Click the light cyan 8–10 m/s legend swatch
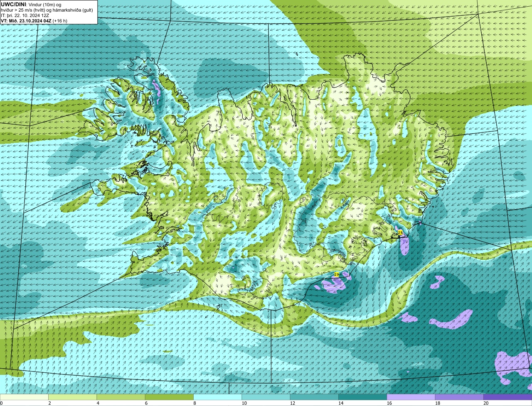The height and width of the screenshot is (406, 532). (218, 397)
